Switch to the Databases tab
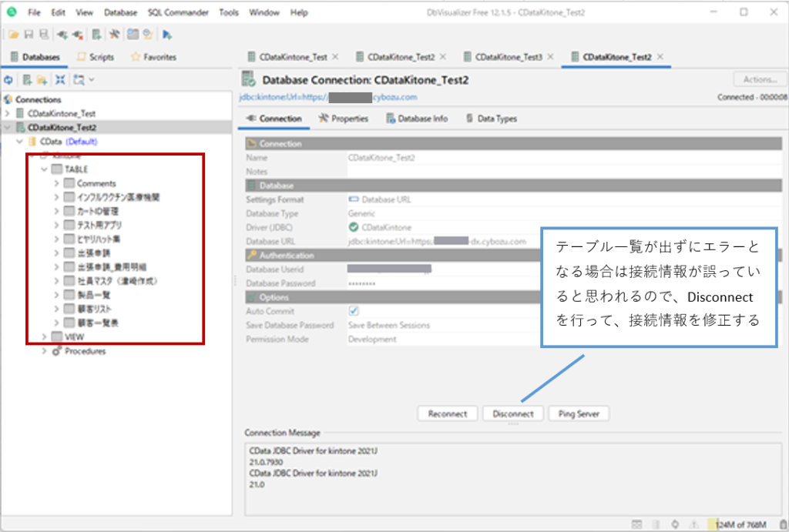Viewport: 789px width, 532px height. tap(35, 57)
